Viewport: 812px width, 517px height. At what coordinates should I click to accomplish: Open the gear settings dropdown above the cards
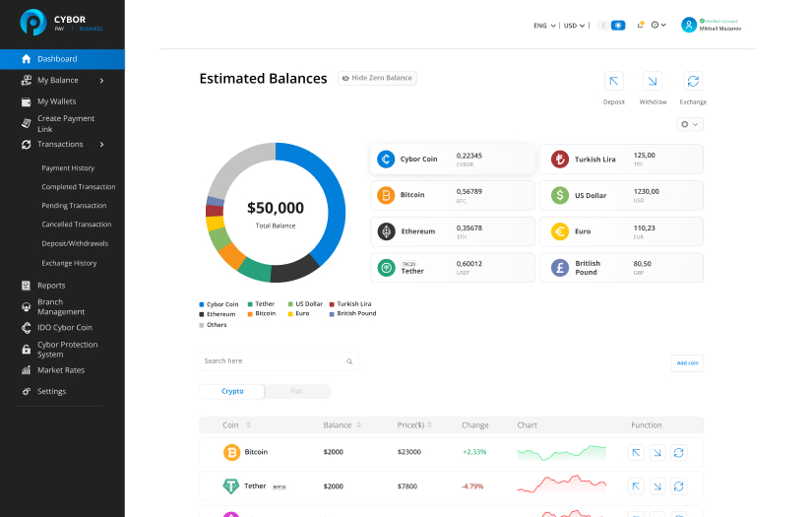690,124
